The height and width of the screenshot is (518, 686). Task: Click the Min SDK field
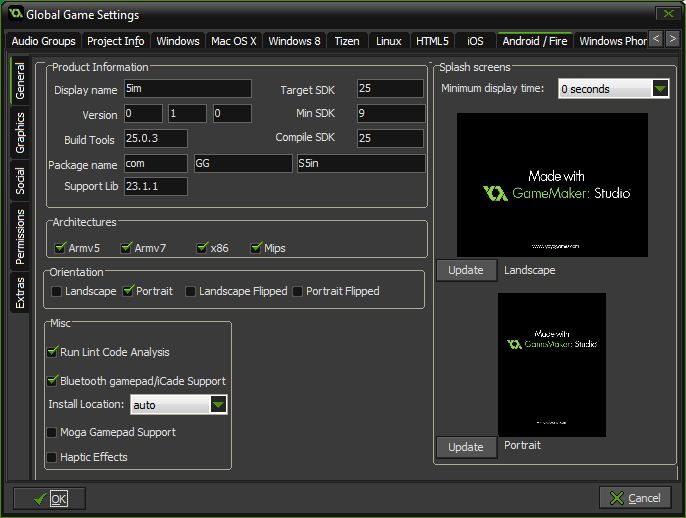click(391, 113)
